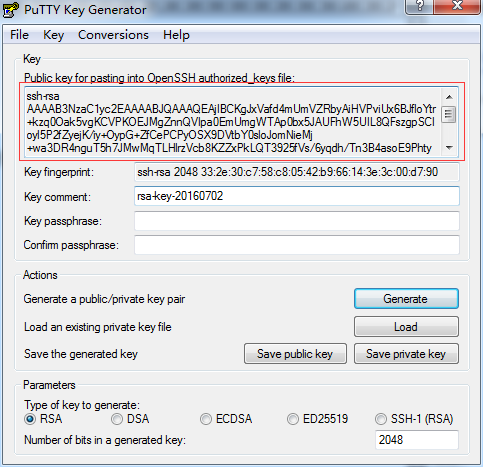
Task: Click the help question mark button
Action: point(420,6)
